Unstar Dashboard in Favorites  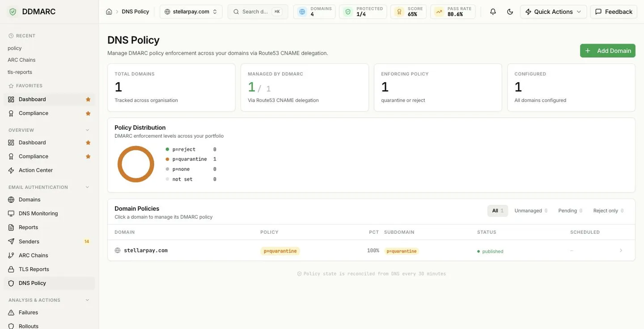88,99
